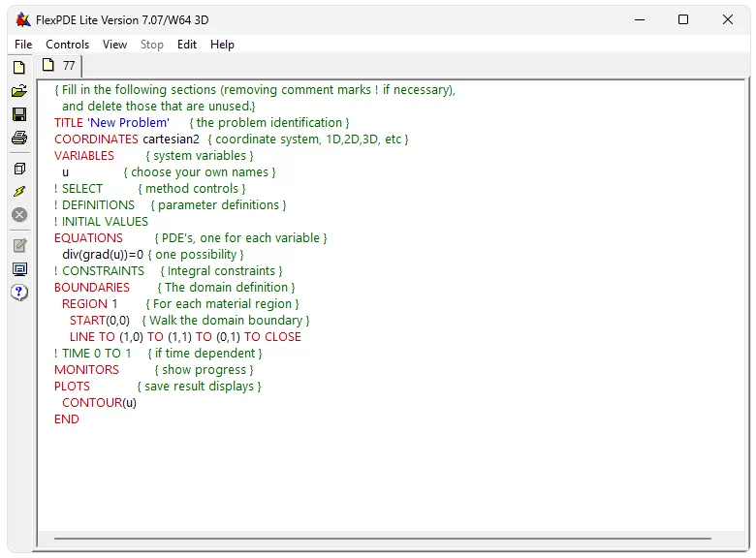Click the VARIABLES keyword

click(84, 156)
